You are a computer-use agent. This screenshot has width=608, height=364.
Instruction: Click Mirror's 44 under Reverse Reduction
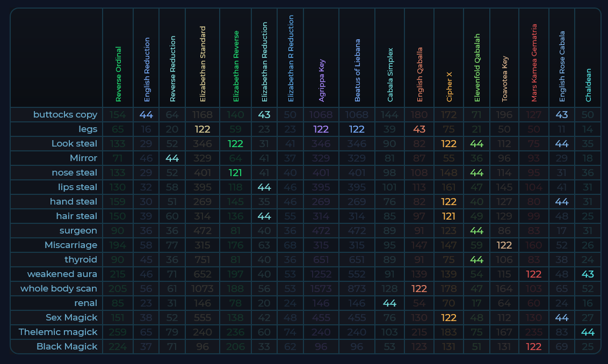click(x=172, y=158)
